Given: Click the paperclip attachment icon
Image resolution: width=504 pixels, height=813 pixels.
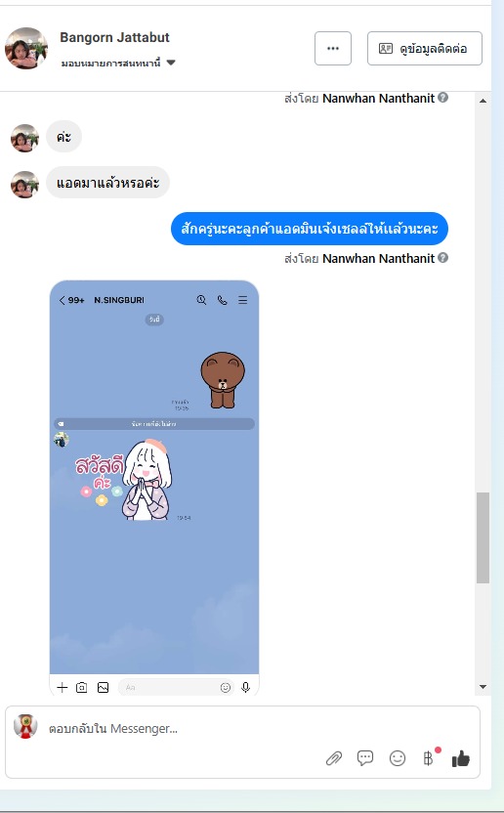Looking at the screenshot, I should coord(334,758).
